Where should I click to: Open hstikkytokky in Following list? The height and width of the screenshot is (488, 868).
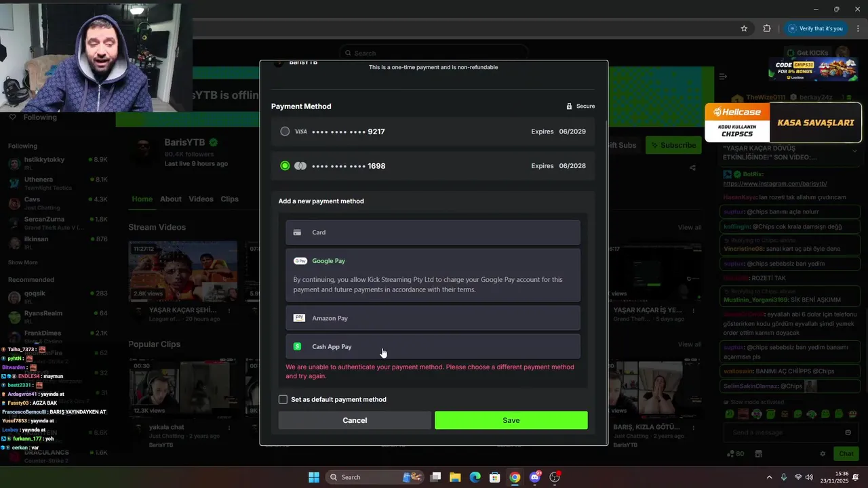point(58,163)
